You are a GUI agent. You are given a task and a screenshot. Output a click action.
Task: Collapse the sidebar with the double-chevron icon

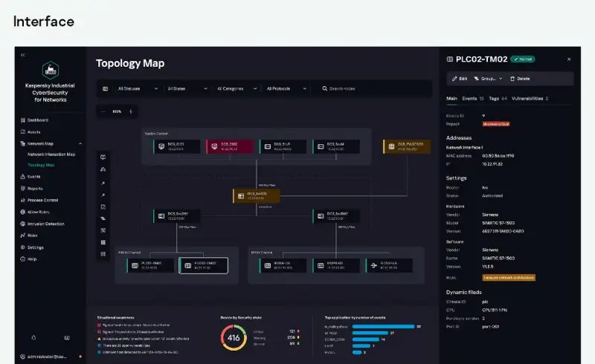tap(22, 55)
